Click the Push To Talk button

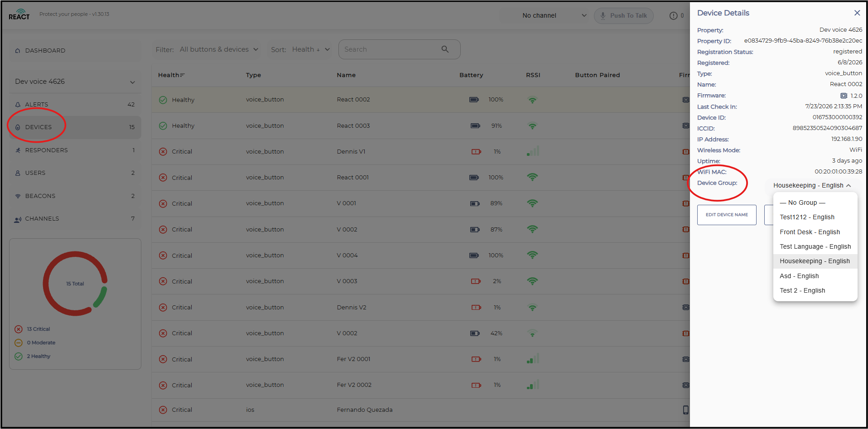tap(623, 15)
